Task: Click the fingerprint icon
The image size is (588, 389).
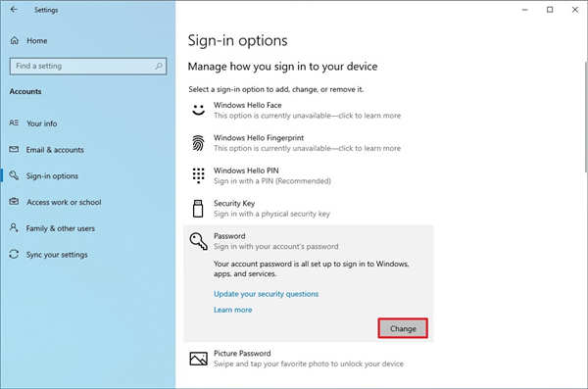Action: 198,143
